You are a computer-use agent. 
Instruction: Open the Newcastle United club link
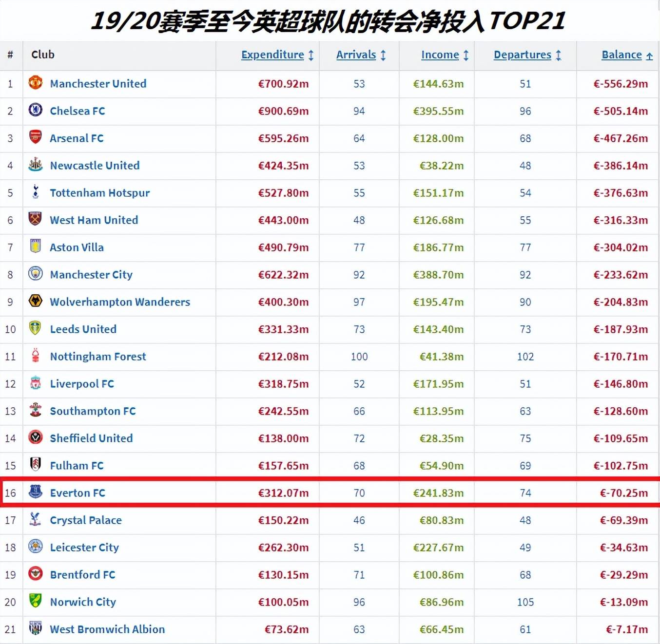tap(95, 166)
